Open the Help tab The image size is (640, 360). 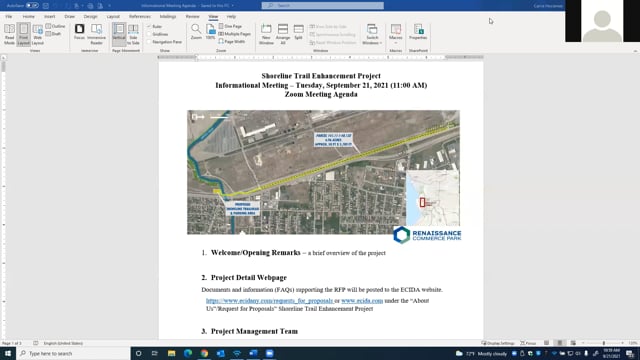tap(231, 17)
